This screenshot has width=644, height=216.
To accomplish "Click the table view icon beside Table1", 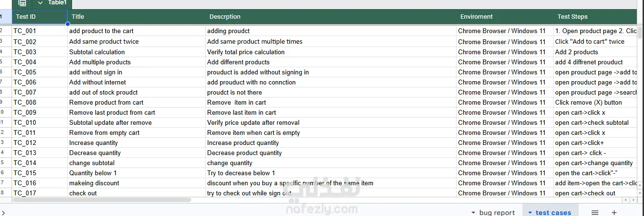I will point(22,3).
